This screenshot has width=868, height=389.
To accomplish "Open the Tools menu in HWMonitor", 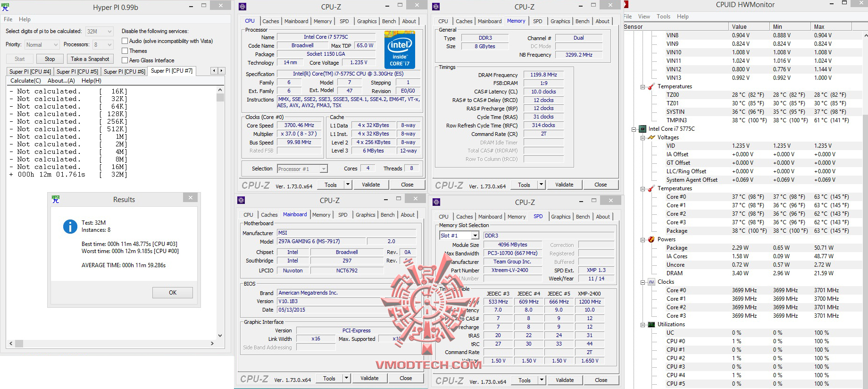I will click(x=663, y=17).
